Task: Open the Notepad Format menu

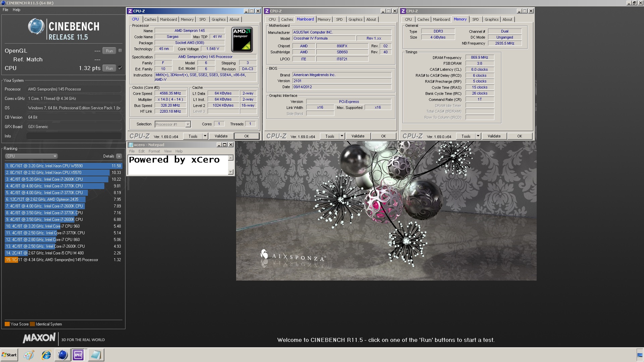Action: click(154, 151)
